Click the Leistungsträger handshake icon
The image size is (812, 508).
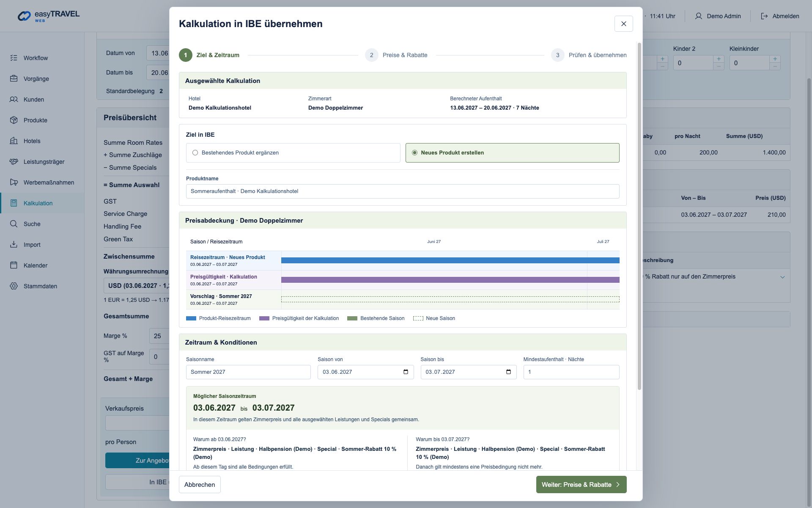click(x=14, y=162)
